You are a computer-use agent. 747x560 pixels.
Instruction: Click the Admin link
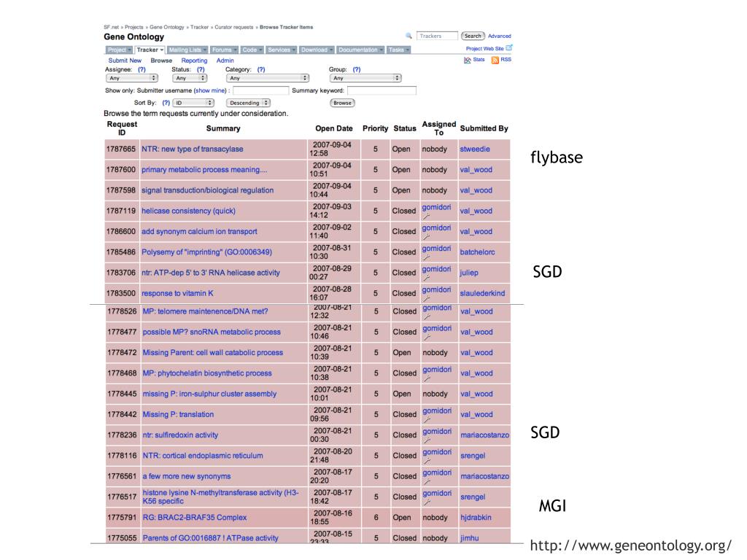tap(225, 61)
